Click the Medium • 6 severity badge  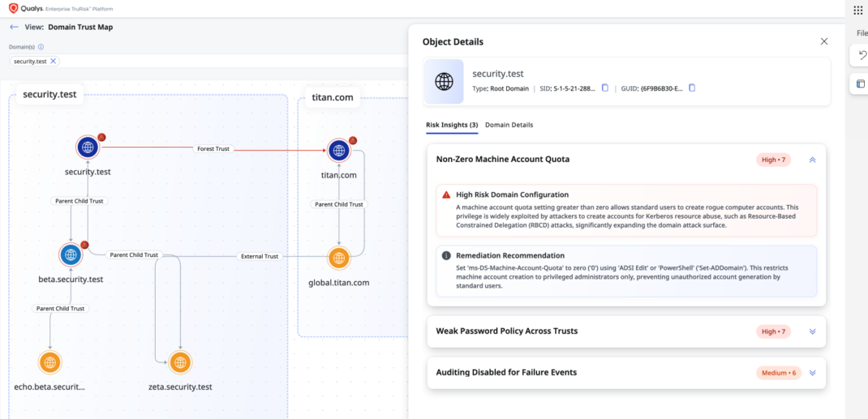coord(778,373)
